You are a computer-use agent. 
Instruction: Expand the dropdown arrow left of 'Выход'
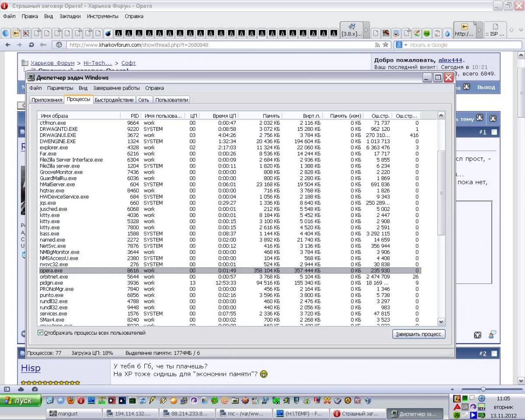click(x=466, y=87)
